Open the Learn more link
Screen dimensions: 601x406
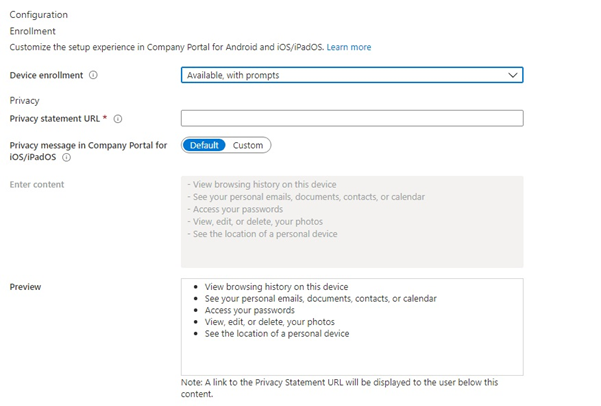(349, 47)
